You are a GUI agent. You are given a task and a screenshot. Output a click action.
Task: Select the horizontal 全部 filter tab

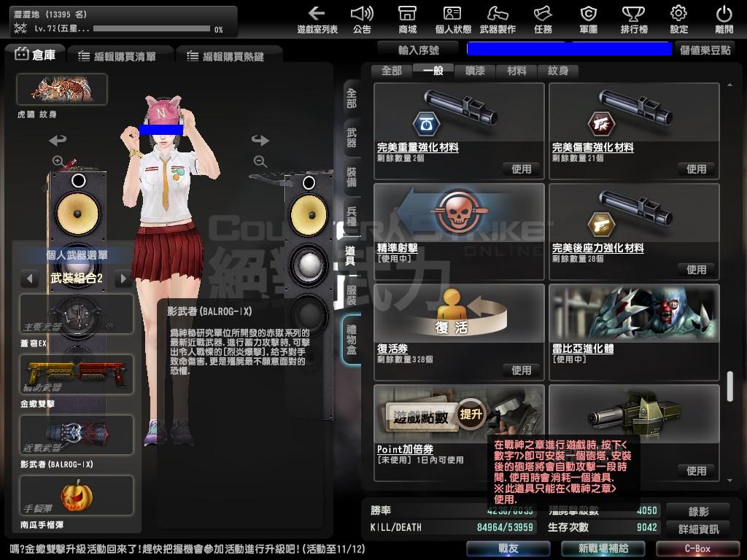tap(392, 71)
